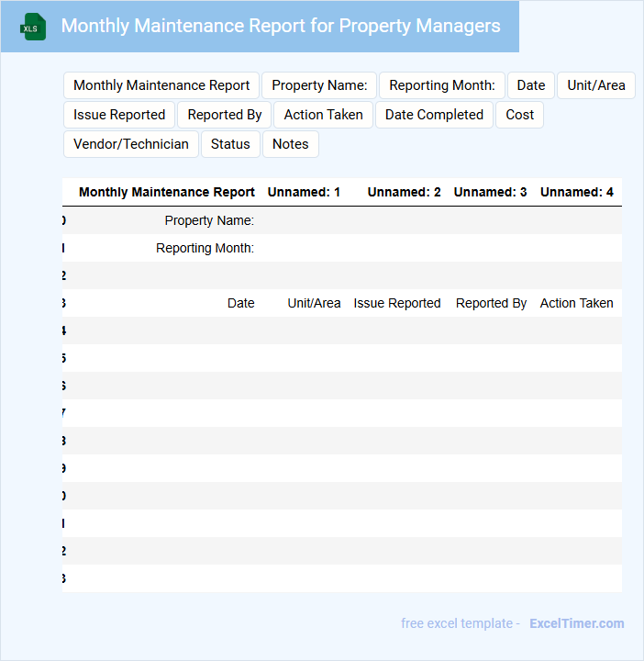
Task: Click the Monthly Maintenance Report column header
Action: [166, 192]
